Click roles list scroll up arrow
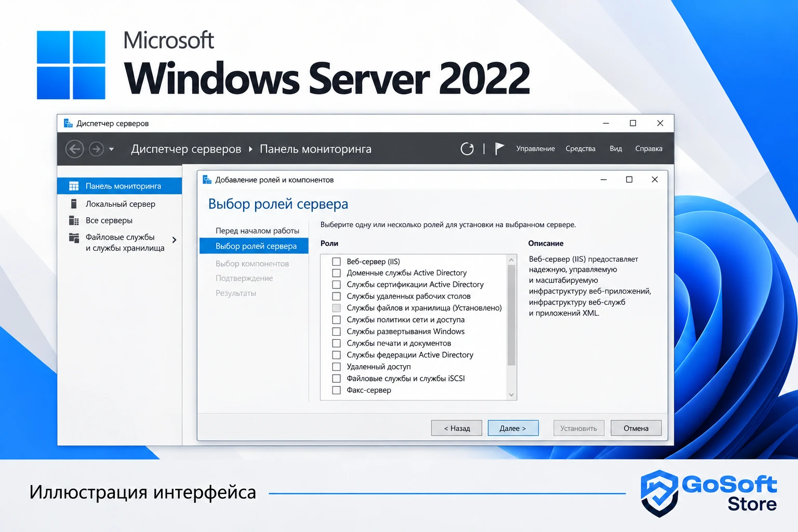Image resolution: width=798 pixels, height=532 pixels. click(511, 260)
